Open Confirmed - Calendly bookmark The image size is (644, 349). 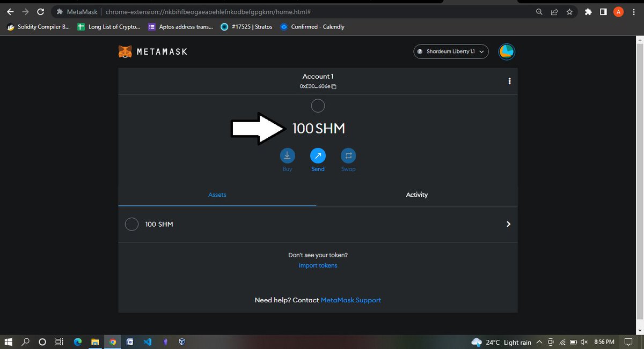[x=312, y=27]
